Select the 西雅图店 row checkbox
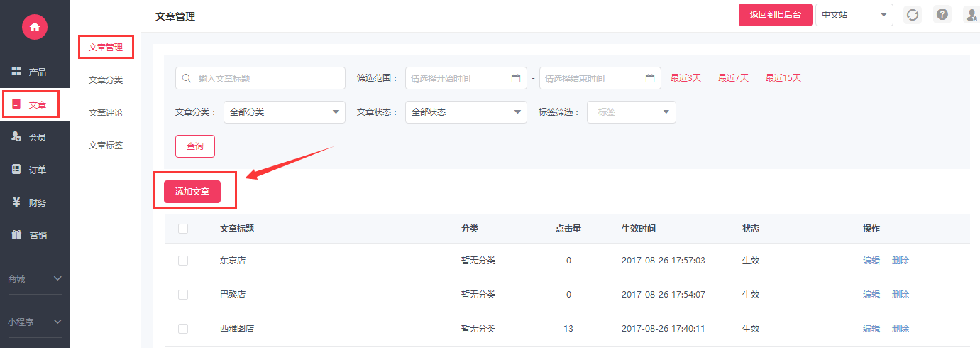This screenshot has height=348, width=980. click(183, 329)
